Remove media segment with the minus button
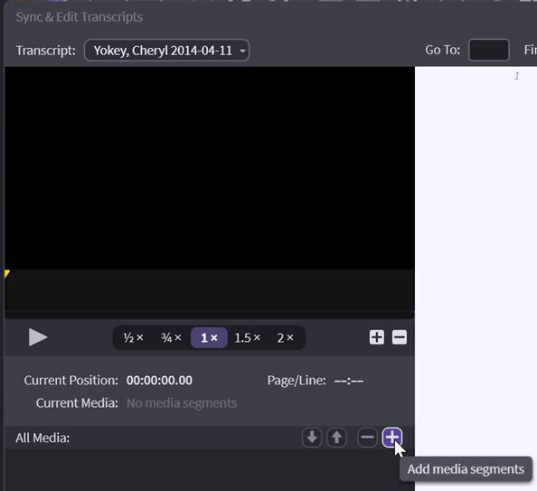The height and width of the screenshot is (491, 537). point(367,437)
